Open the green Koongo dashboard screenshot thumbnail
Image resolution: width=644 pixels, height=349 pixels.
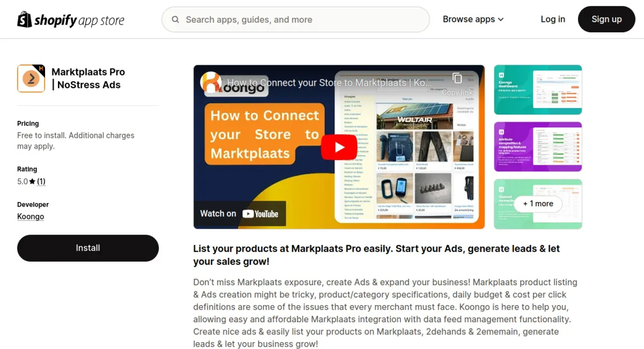pyautogui.click(x=538, y=90)
